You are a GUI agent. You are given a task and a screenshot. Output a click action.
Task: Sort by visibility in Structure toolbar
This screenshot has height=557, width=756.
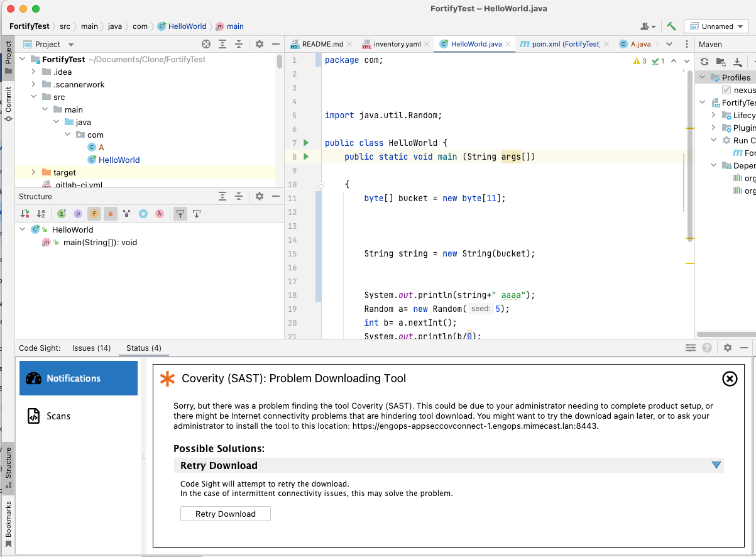[25, 214]
